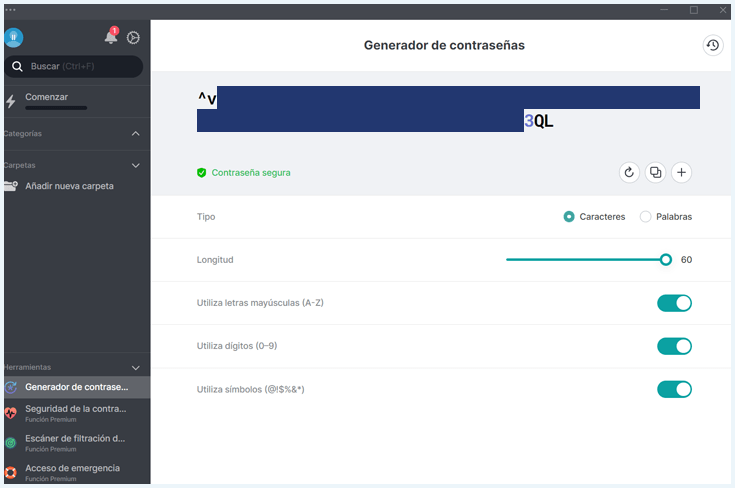Click the search magnifier icon
This screenshot has height=488, width=735.
(x=17, y=67)
